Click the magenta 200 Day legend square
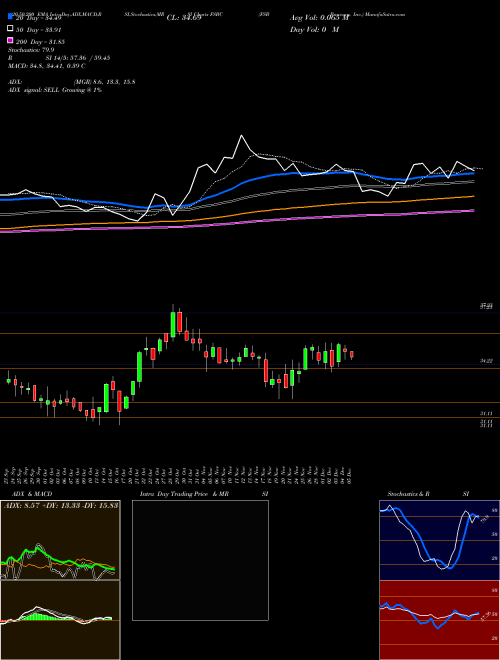This screenshot has width=500, height=660. tap(10, 41)
